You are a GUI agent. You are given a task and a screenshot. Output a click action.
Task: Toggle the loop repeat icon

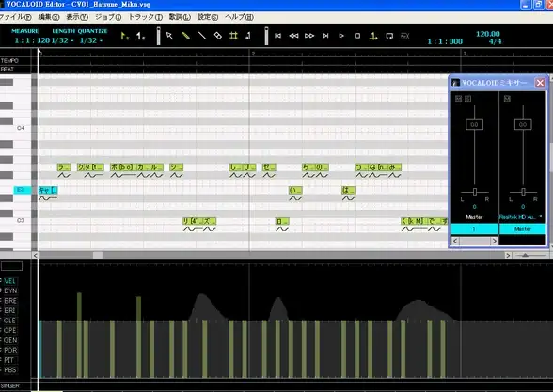coord(389,36)
